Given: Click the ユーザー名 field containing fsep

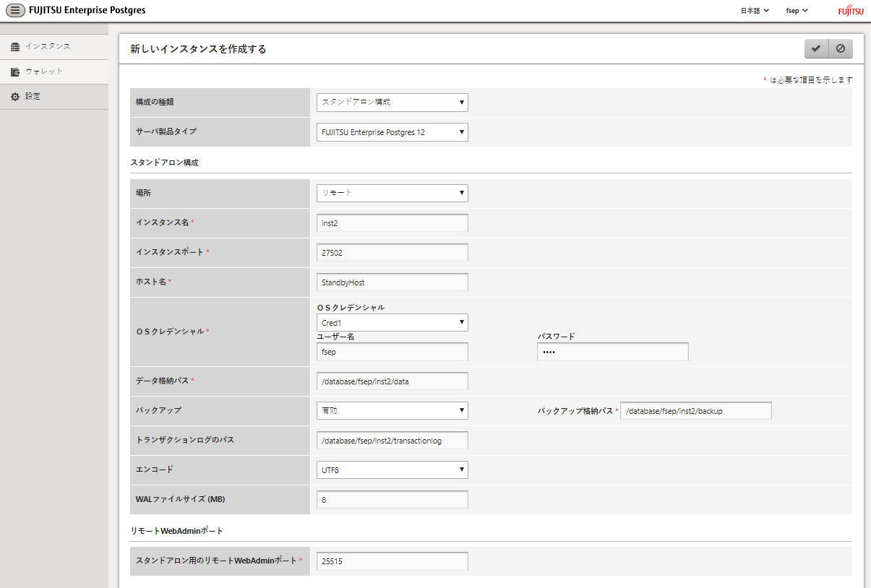Looking at the screenshot, I should pos(392,352).
